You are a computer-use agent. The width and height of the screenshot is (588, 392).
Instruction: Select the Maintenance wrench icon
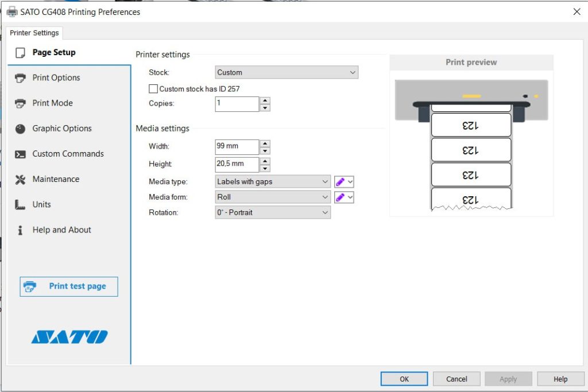tap(21, 179)
